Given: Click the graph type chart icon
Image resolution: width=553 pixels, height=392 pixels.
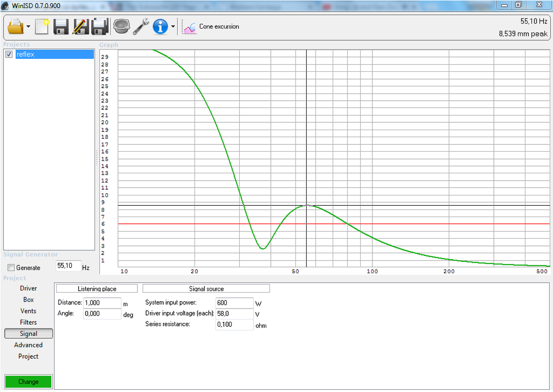Looking at the screenshot, I should click(x=189, y=27).
